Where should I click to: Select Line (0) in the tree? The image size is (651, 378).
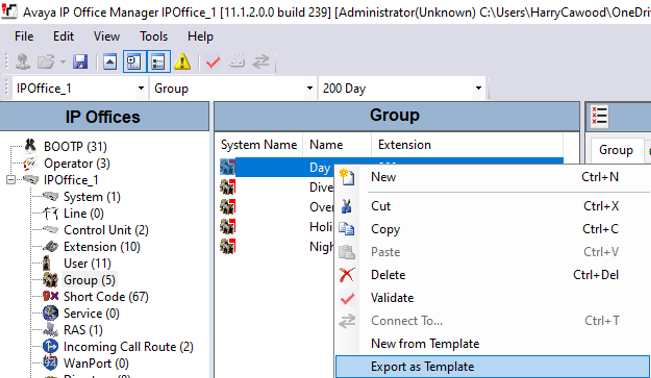click(x=83, y=213)
